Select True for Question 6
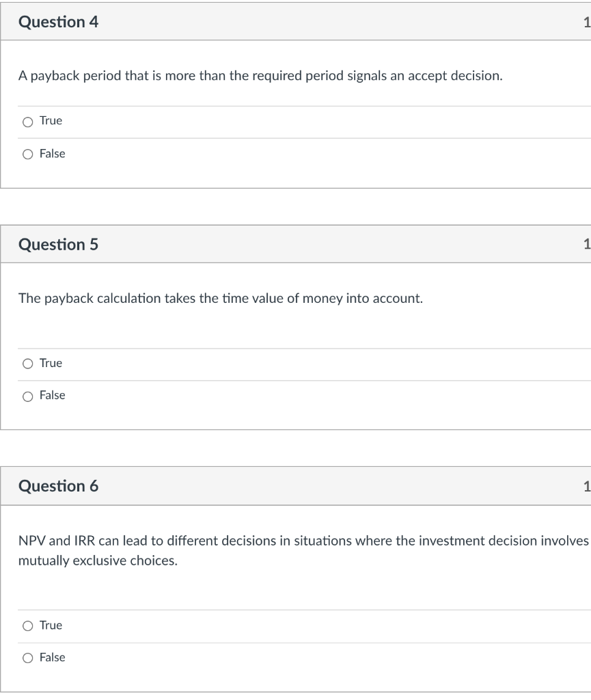The height and width of the screenshot is (700, 591). [27, 625]
